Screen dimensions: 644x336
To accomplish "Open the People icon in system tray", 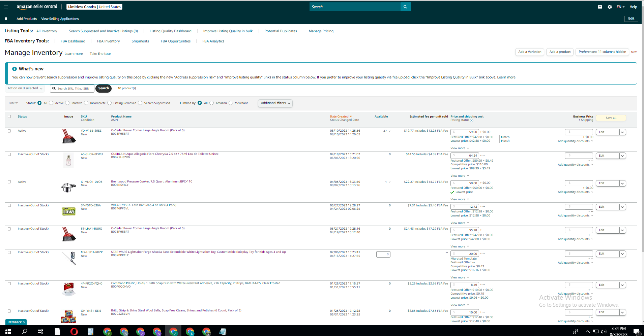I will point(576,332).
